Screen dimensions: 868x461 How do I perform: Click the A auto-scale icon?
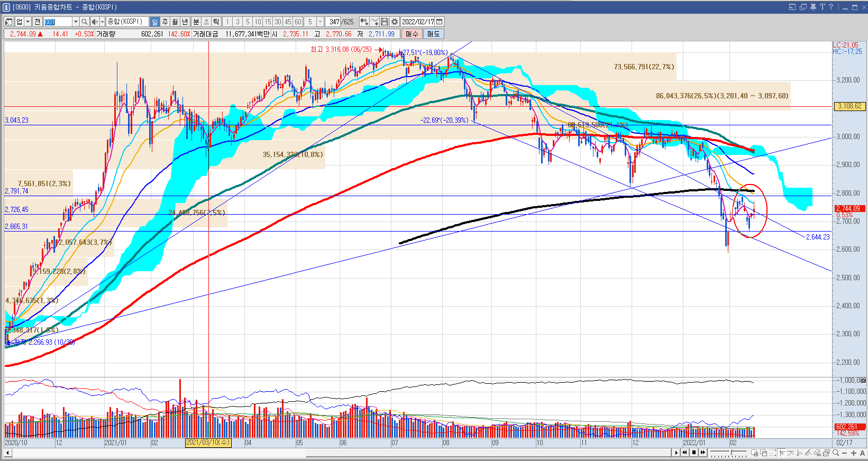(862, 453)
